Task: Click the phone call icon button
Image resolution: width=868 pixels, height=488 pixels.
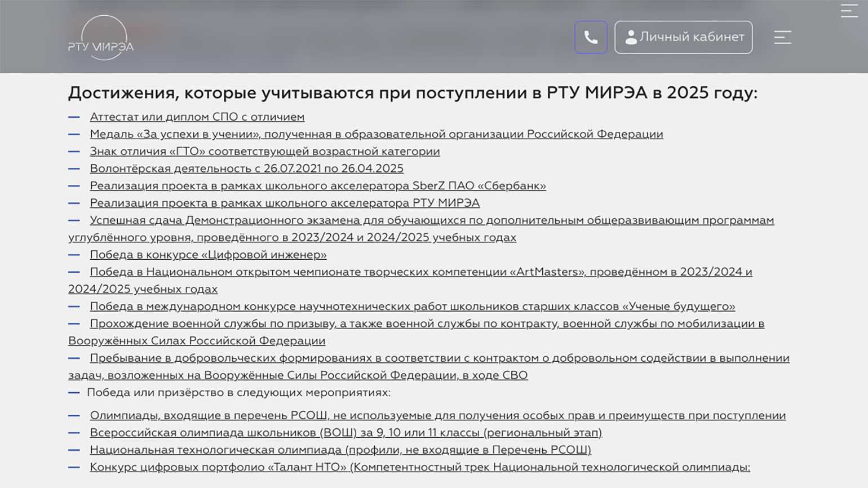Action: point(591,37)
